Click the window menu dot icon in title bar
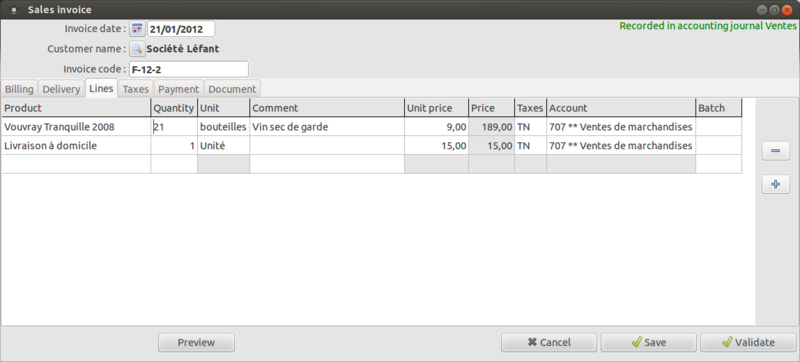 coord(13,10)
